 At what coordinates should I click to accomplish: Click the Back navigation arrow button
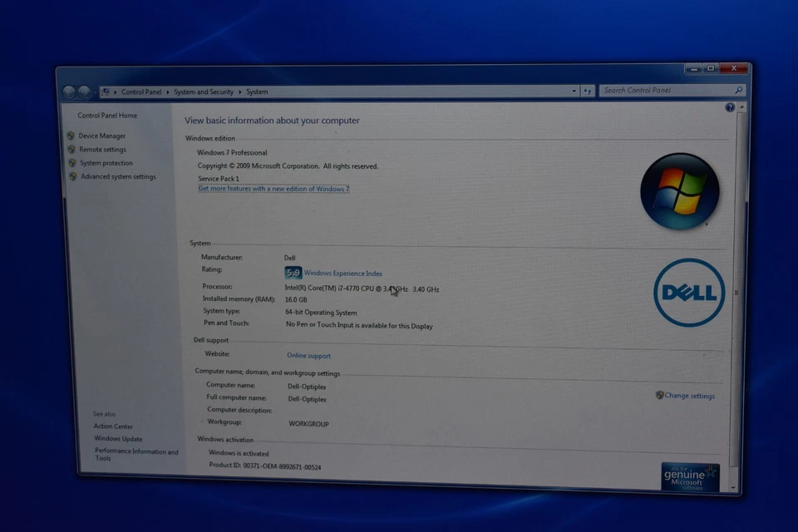pos(70,92)
